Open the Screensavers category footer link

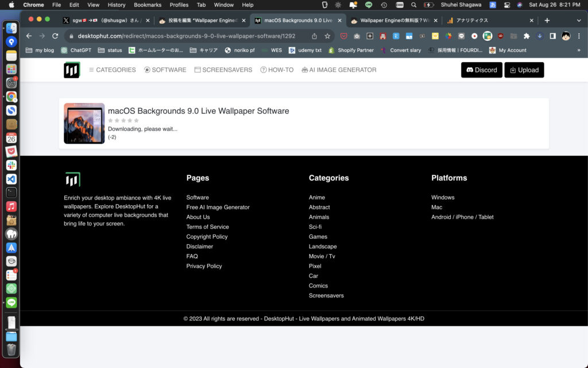tap(326, 296)
